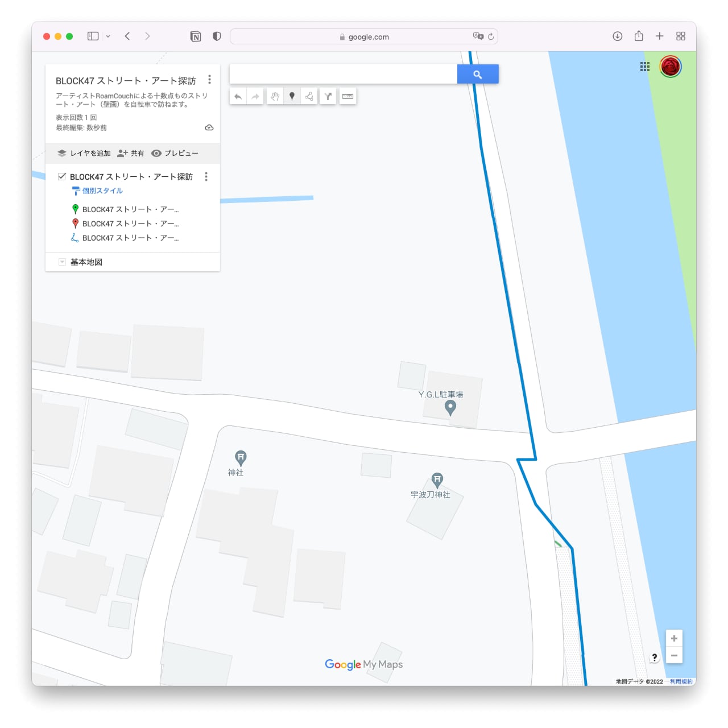
Task: Open the プレビュー preview option
Action: (x=175, y=154)
